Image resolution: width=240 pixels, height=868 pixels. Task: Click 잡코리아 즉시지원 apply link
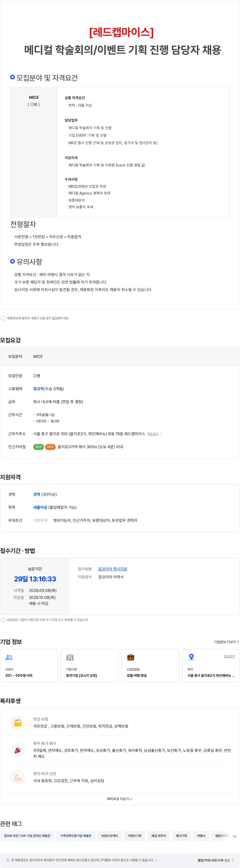pyautogui.click(x=112, y=569)
